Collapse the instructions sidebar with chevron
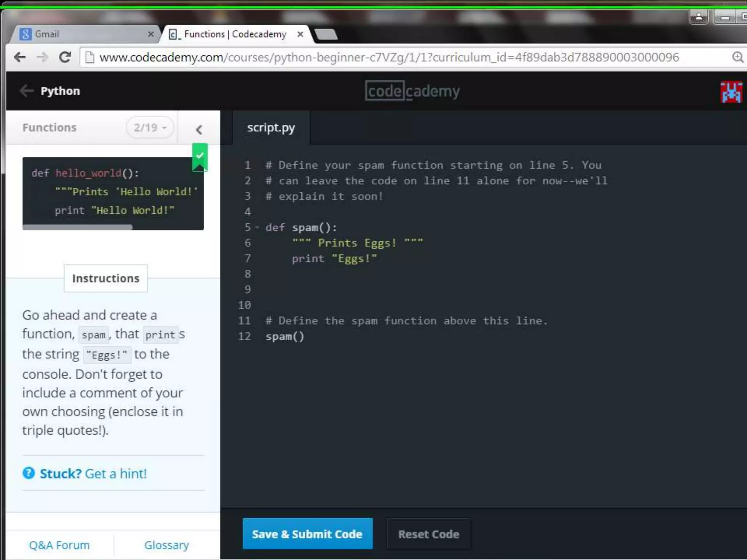Image resolution: width=747 pixels, height=560 pixels. (x=199, y=129)
